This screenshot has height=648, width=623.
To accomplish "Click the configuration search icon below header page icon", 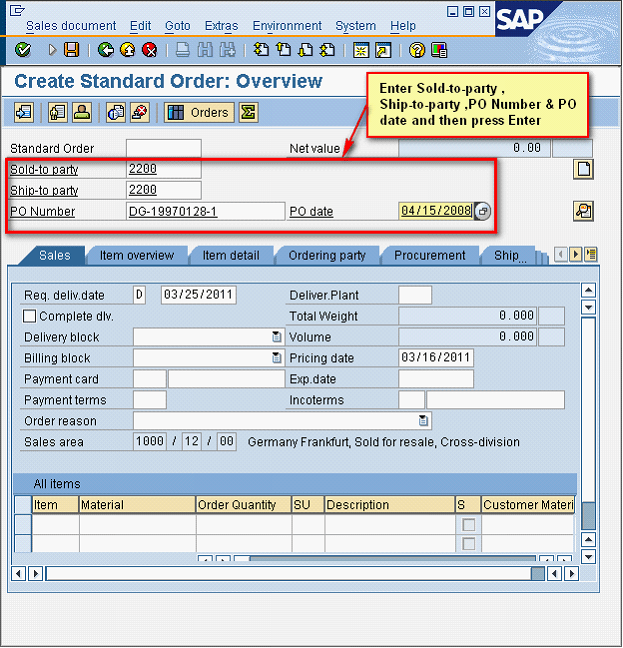I will coord(583,211).
